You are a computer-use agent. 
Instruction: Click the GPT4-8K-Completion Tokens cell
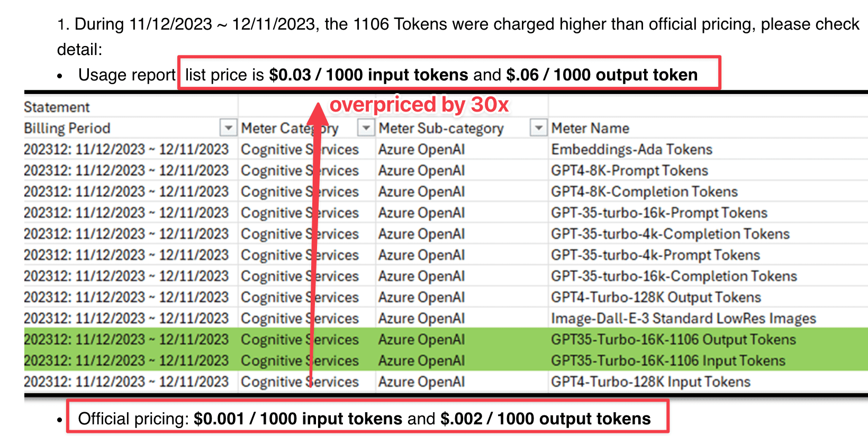644,192
